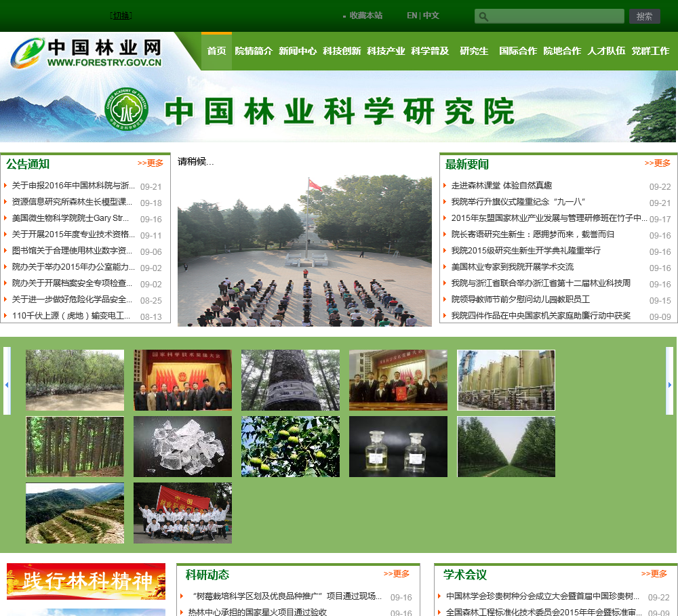The width and height of the screenshot is (678, 616).
Task: Open notice 院办关于举办2015年办公室能力...
Action: tap(73, 267)
